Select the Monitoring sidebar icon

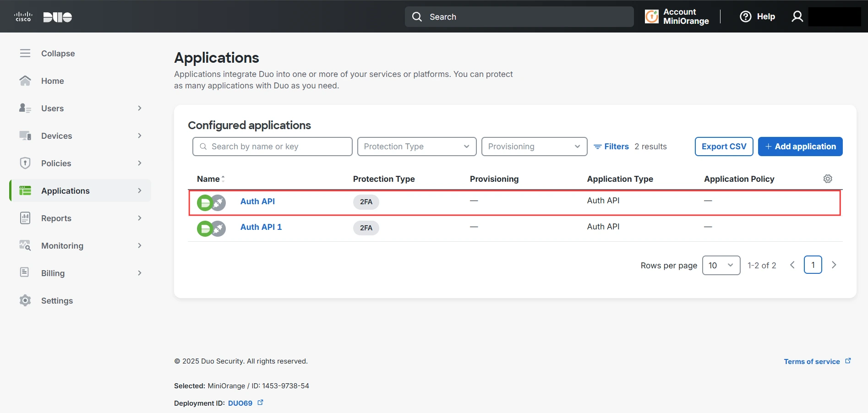25,245
